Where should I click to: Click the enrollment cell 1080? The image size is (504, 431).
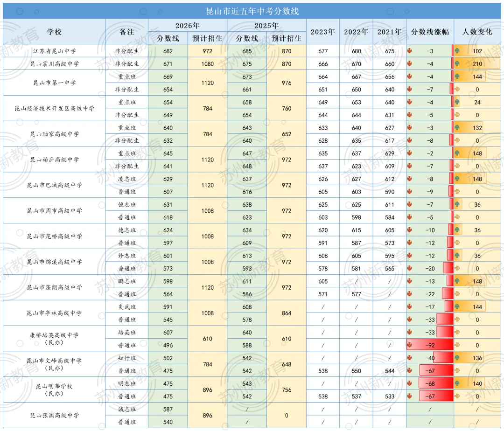[207, 64]
